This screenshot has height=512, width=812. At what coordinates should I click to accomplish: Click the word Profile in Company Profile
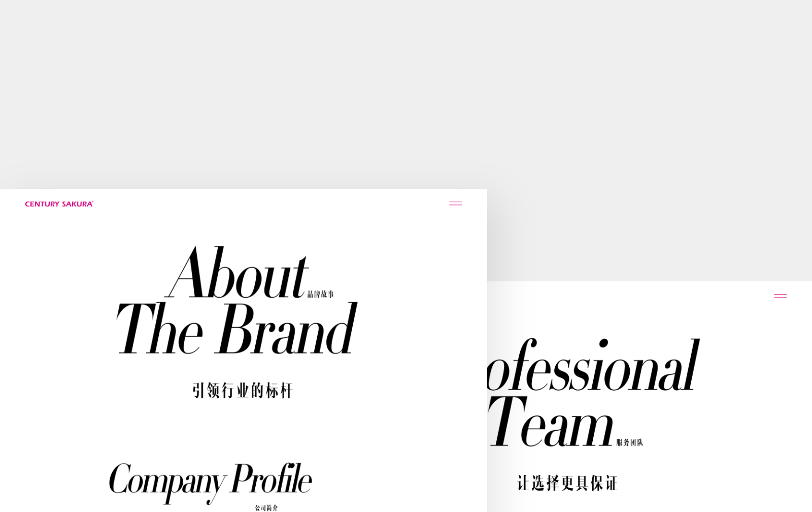tap(271, 478)
